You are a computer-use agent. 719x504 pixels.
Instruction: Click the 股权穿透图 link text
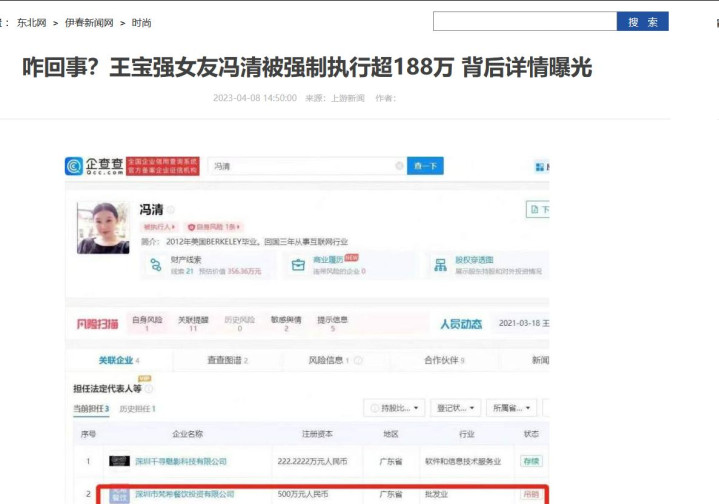click(x=475, y=260)
